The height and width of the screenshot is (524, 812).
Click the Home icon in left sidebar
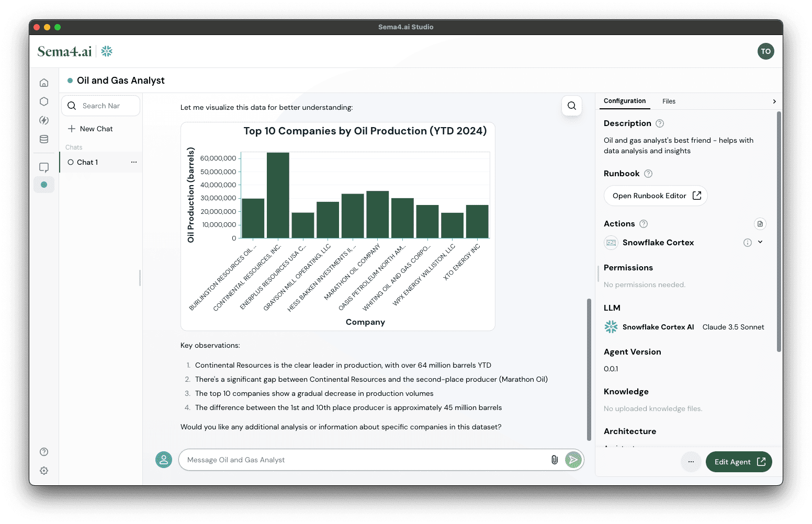tap(44, 83)
